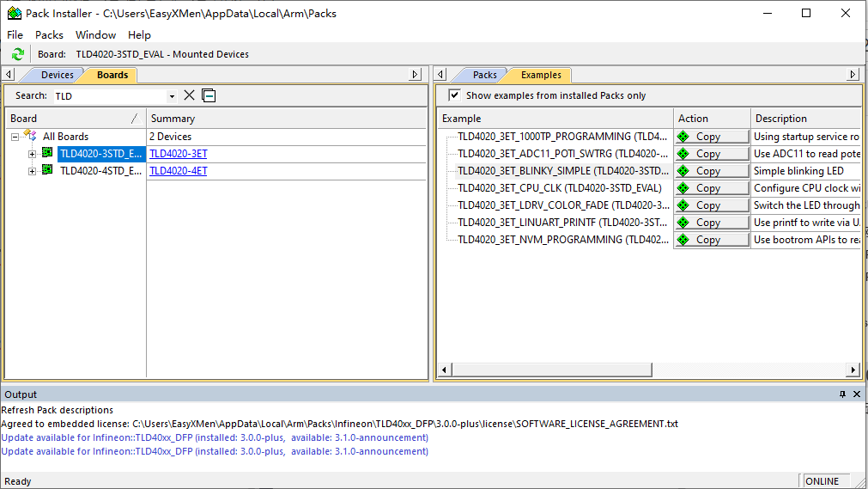Viewport: 868px width, 489px height.
Task: Select the Boards tab
Action: point(112,75)
